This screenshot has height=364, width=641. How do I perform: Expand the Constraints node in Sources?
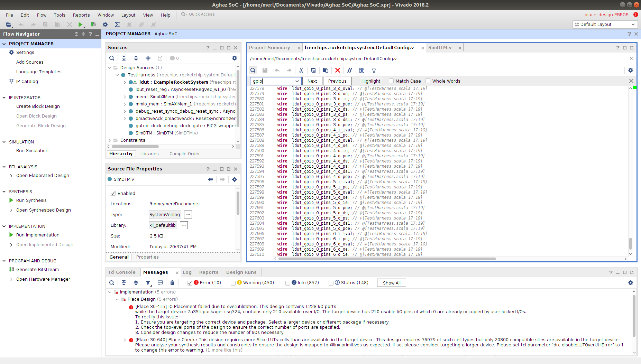coord(110,140)
